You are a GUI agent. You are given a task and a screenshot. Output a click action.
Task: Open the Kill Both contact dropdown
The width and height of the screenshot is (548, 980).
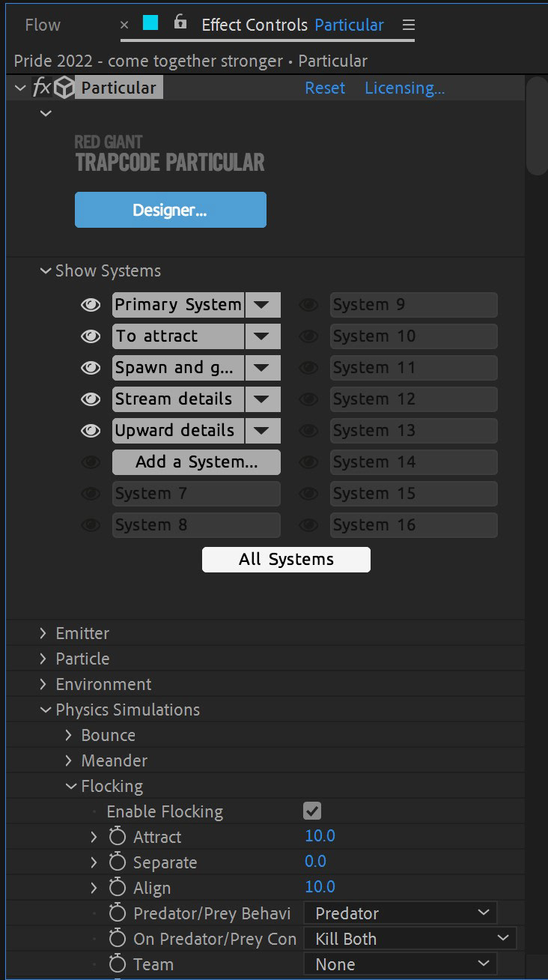coord(410,939)
